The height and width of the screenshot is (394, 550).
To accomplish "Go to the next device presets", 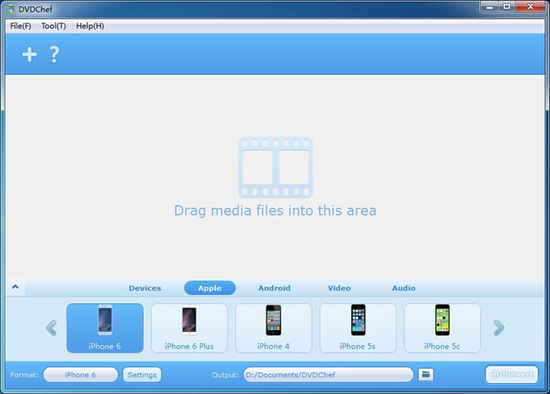I will [x=499, y=328].
